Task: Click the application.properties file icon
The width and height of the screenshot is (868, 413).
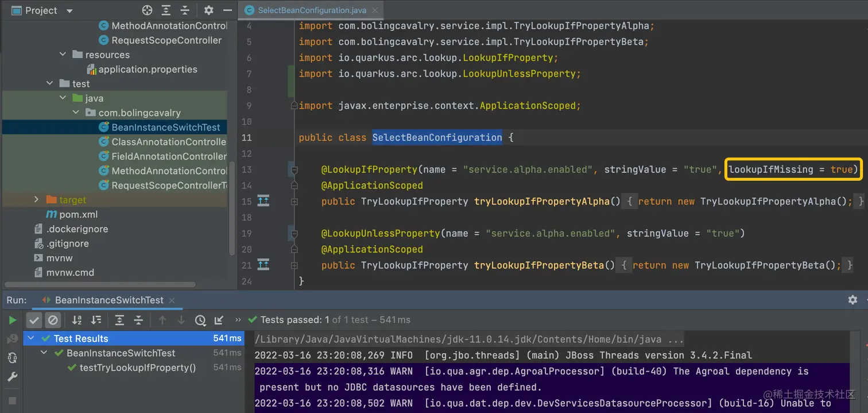Action: [91, 70]
